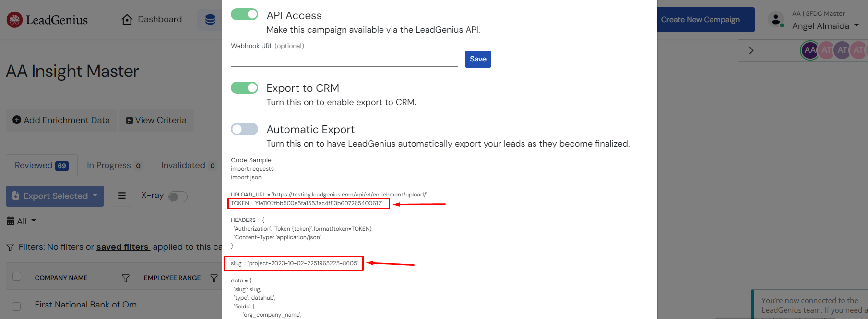This screenshot has height=319, width=868.
Task: Expand the Export Selected dropdown arrow
Action: (95, 196)
